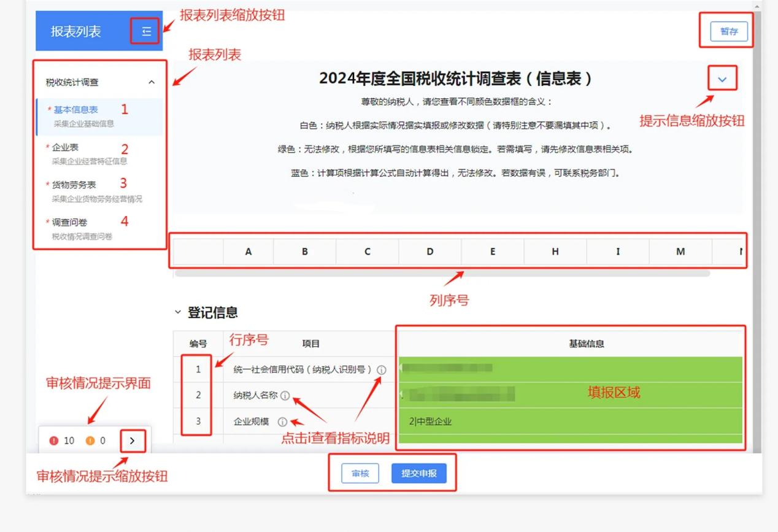Screen dimensions: 778x532
Task: Click the orange warning count icon showing 0
Action: 90,441
